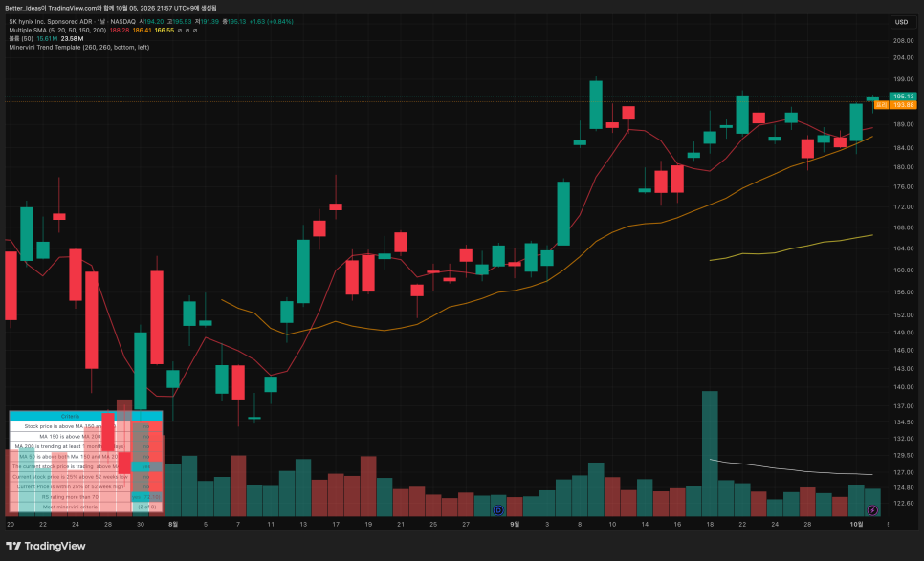Click the change value +1.63 (+0.84%)
The image size is (924, 561).
tap(271, 22)
